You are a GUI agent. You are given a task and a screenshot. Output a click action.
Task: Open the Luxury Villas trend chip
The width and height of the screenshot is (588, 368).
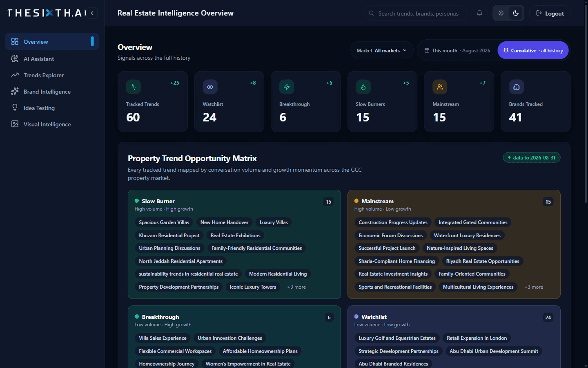[274, 222]
